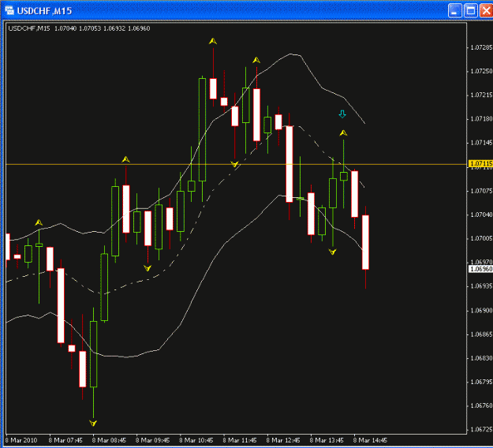Click the 1.06760 price axis label
The image size is (493, 448).
(x=481, y=405)
